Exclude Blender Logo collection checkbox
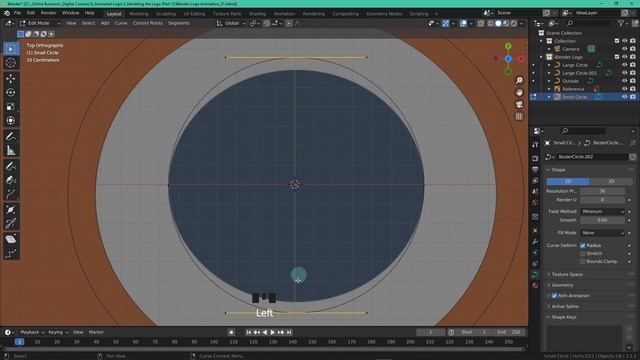Image resolution: width=640 pixels, height=360 pixels. 617,57
